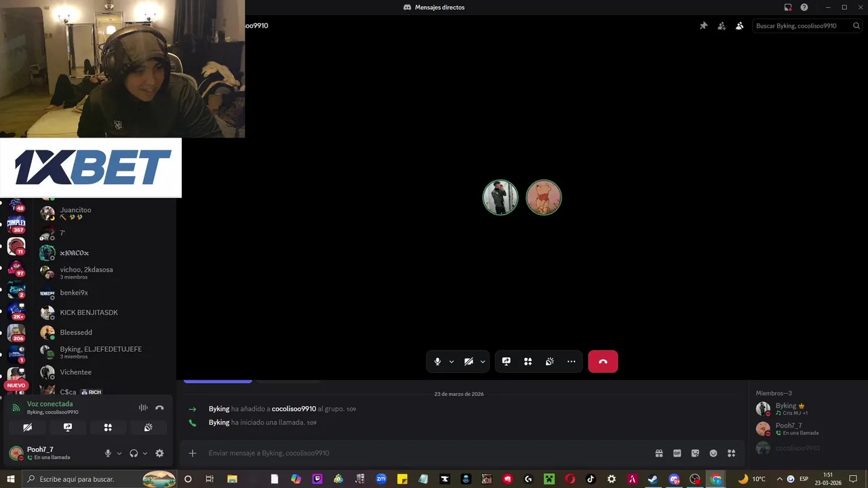This screenshot has height=488, width=868.
Task: Open the server with the 2K+ badge
Action: pos(16,311)
